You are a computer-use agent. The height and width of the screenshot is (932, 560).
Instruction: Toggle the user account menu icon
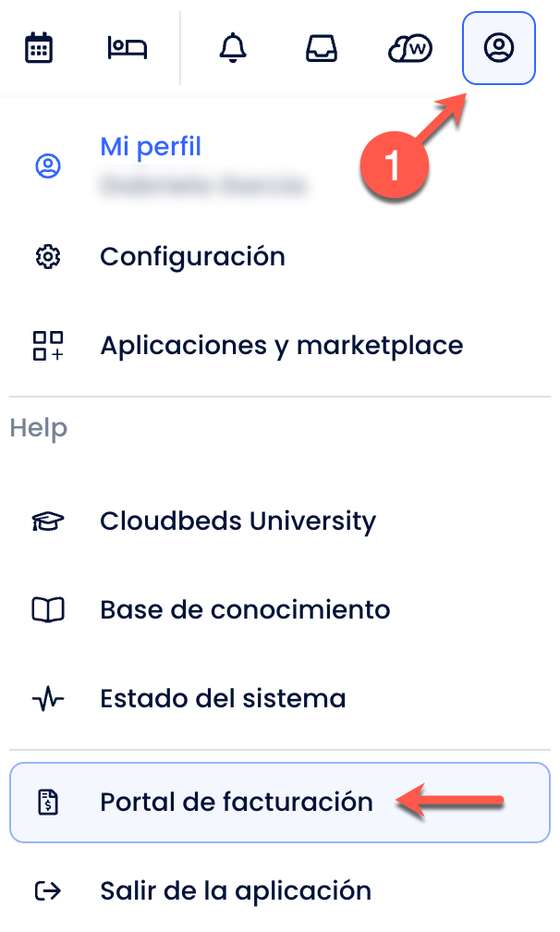[x=499, y=48]
